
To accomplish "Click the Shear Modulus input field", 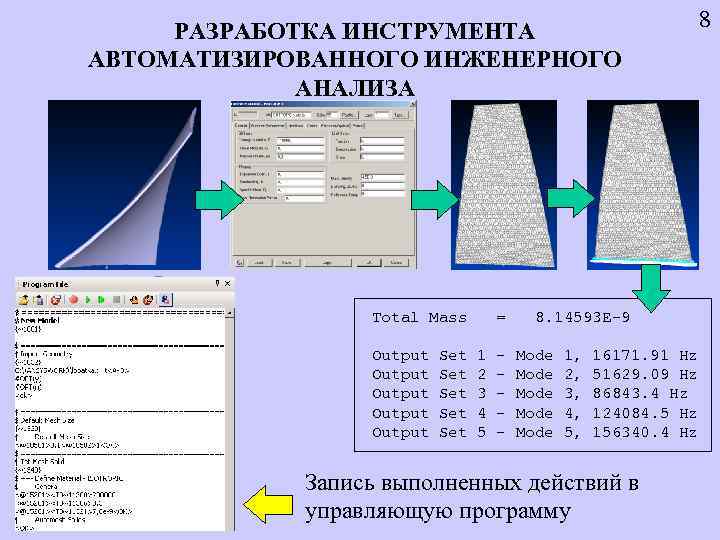I will [300, 148].
